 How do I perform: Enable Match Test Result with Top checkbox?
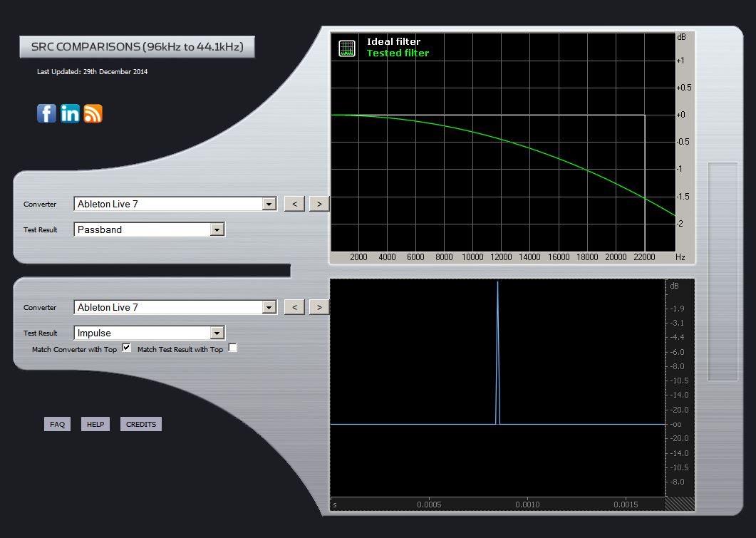tap(232, 348)
